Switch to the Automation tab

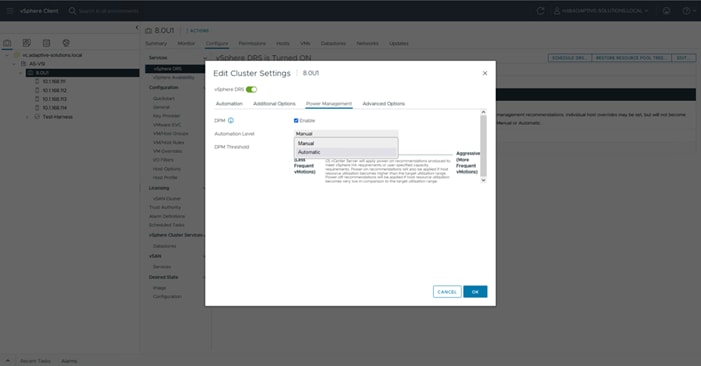[x=229, y=104]
